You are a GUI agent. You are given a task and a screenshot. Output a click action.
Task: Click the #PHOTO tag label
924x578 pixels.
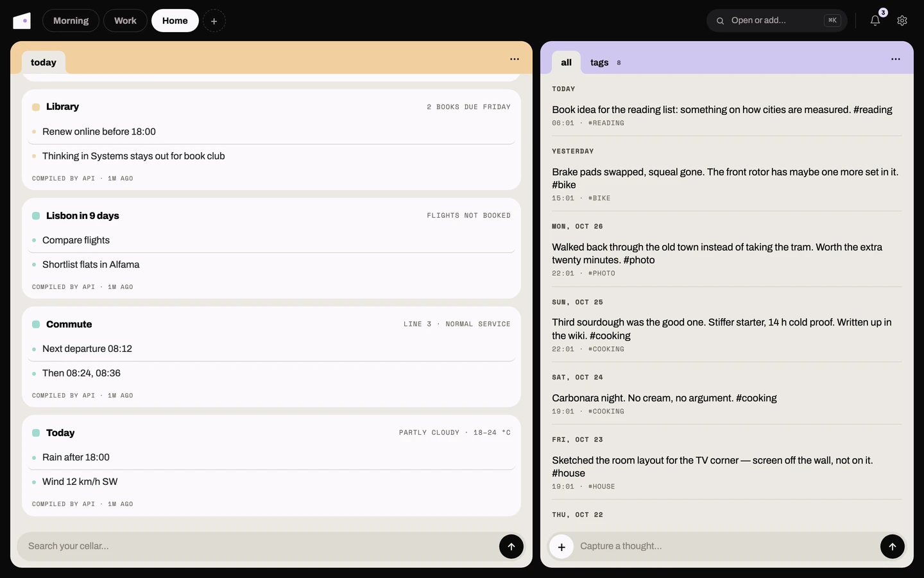coord(602,274)
